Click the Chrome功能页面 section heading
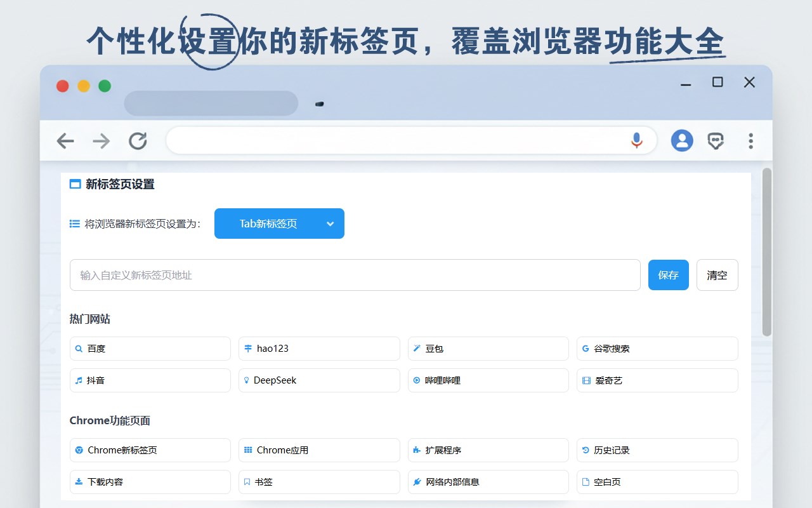Image resolution: width=812 pixels, height=508 pixels. 110,420
